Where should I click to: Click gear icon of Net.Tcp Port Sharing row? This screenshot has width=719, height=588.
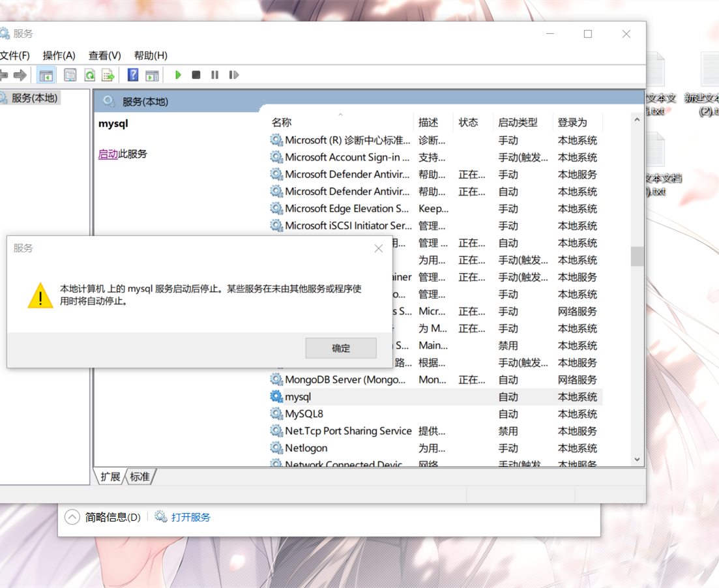276,431
